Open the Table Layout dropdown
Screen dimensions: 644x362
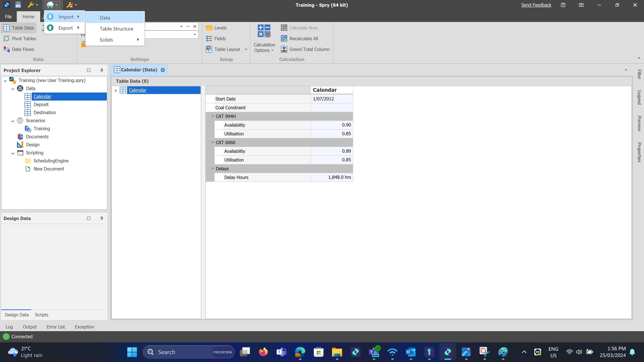(x=246, y=49)
